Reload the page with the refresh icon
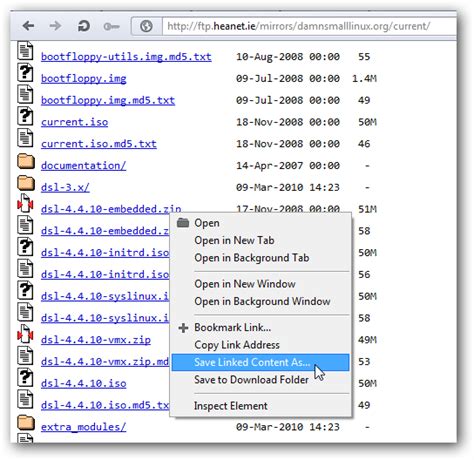 pos(83,26)
